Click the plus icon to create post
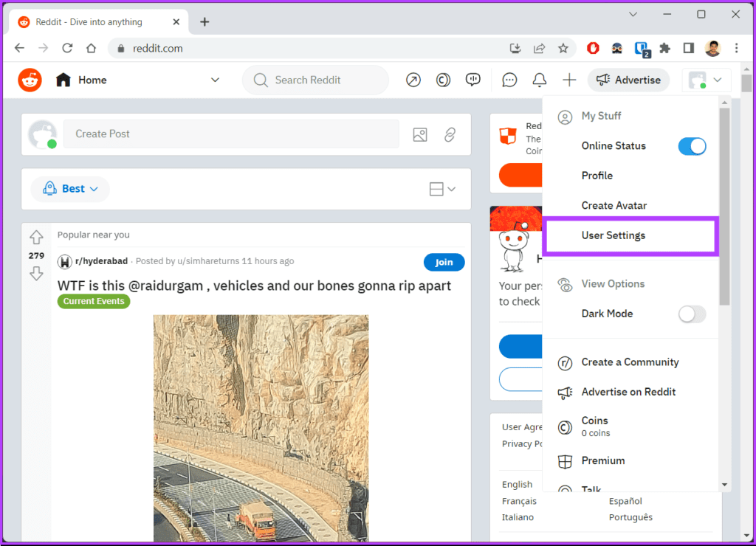Screen dimensions: 756x546 [569, 80]
